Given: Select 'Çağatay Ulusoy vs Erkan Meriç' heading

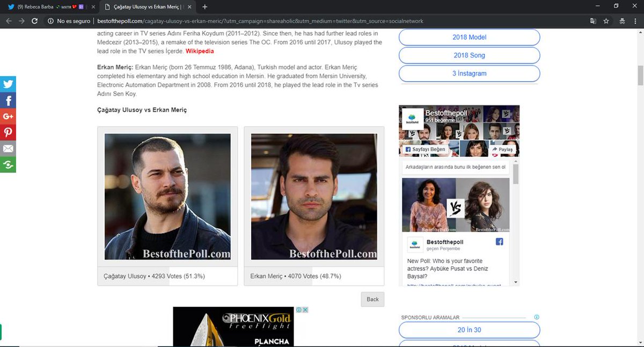Looking at the screenshot, I should [x=142, y=110].
